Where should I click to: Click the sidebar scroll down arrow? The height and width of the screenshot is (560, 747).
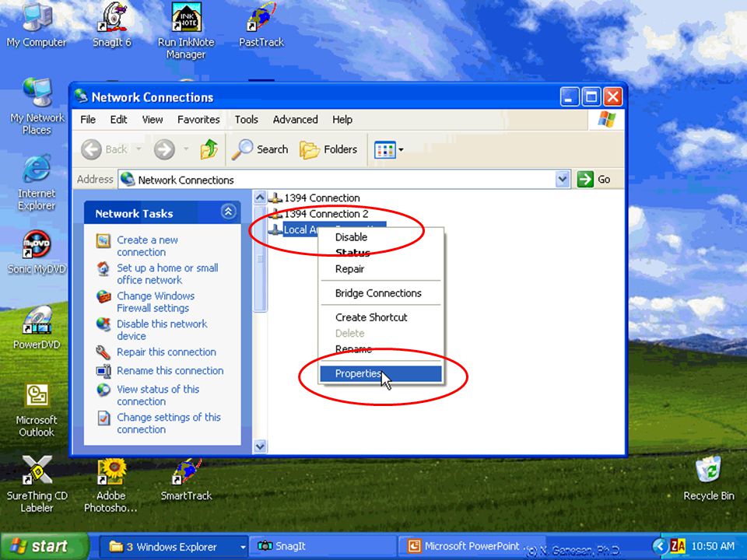pyautogui.click(x=260, y=446)
